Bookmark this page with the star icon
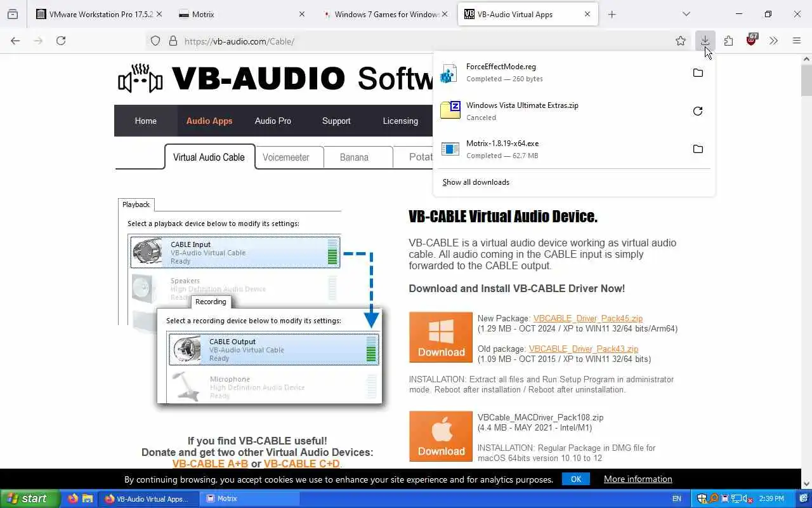The image size is (812, 508). click(x=681, y=41)
